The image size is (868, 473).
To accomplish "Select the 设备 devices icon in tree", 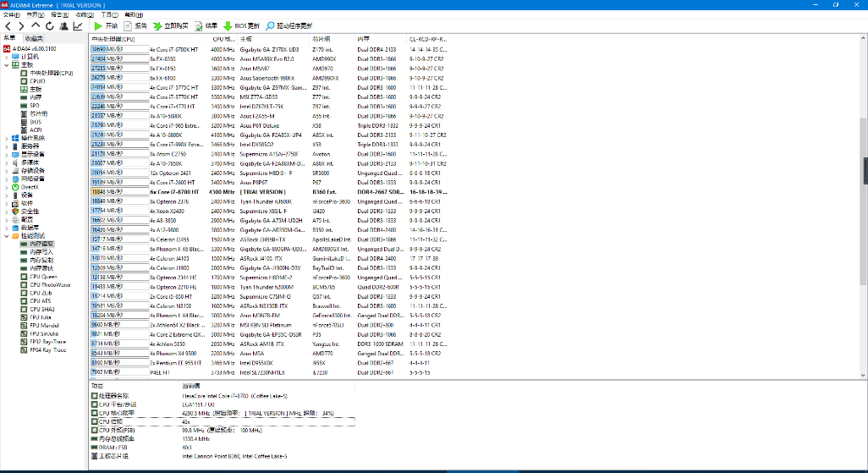I will click(15, 195).
